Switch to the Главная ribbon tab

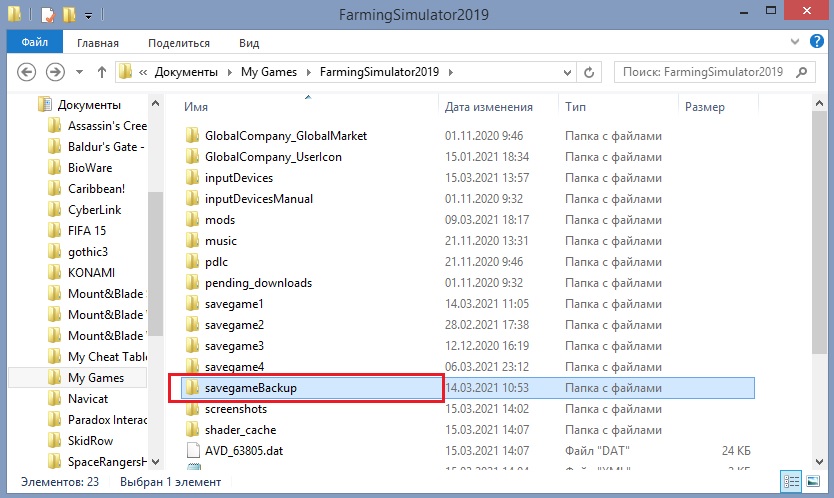click(x=98, y=43)
